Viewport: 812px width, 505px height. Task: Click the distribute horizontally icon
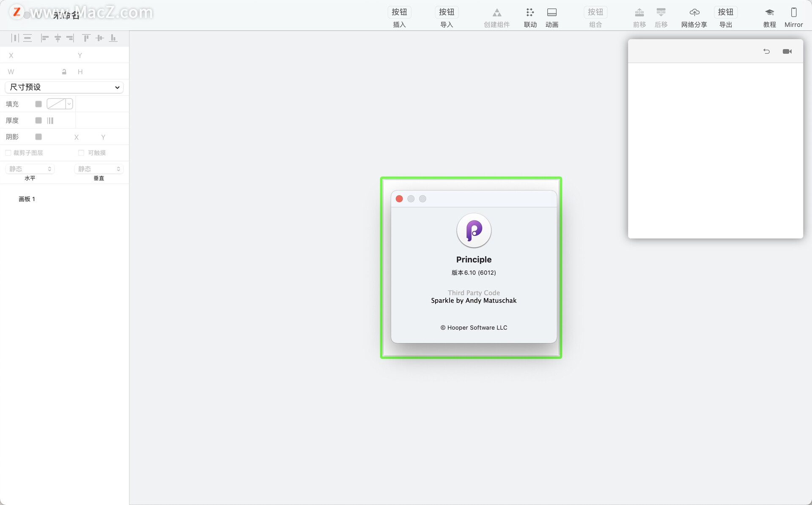coord(15,38)
